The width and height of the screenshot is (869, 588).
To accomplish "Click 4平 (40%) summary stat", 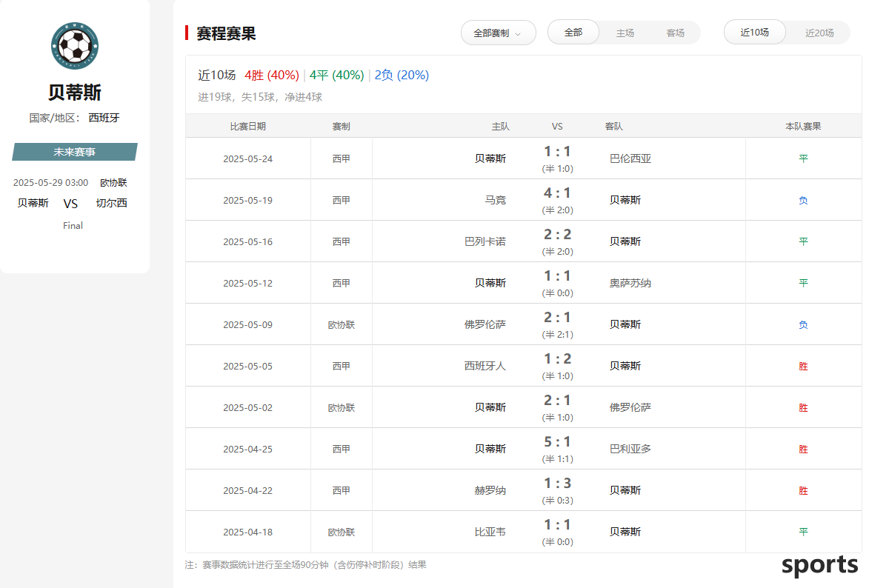I will [336, 75].
